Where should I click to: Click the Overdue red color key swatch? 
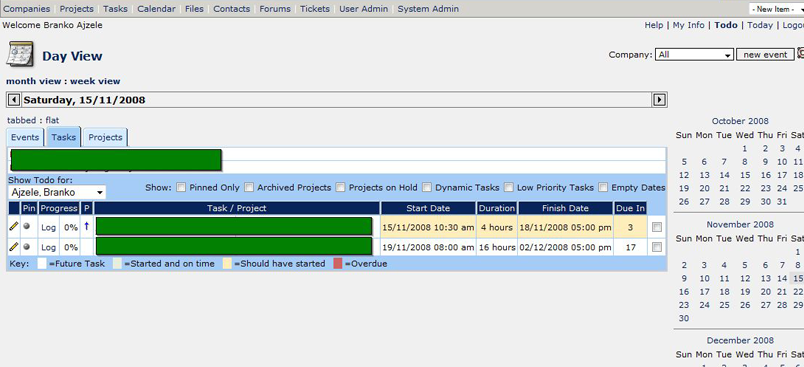338,264
